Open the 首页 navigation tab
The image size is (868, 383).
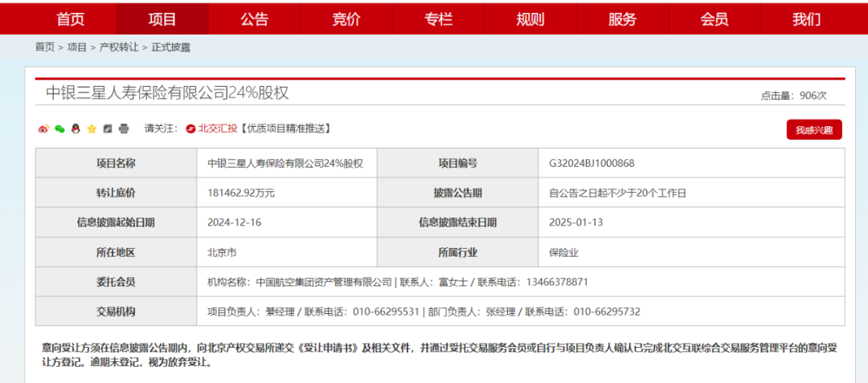pos(70,19)
